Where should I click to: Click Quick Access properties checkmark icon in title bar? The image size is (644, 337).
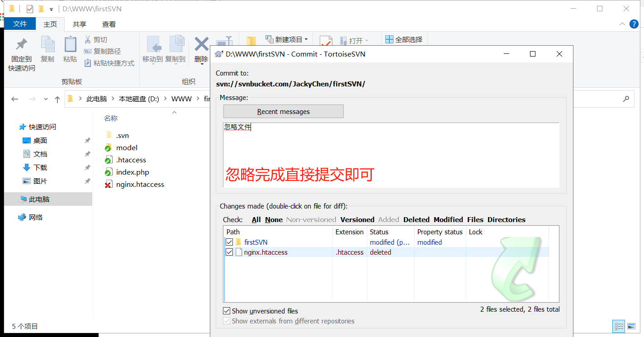click(30, 9)
